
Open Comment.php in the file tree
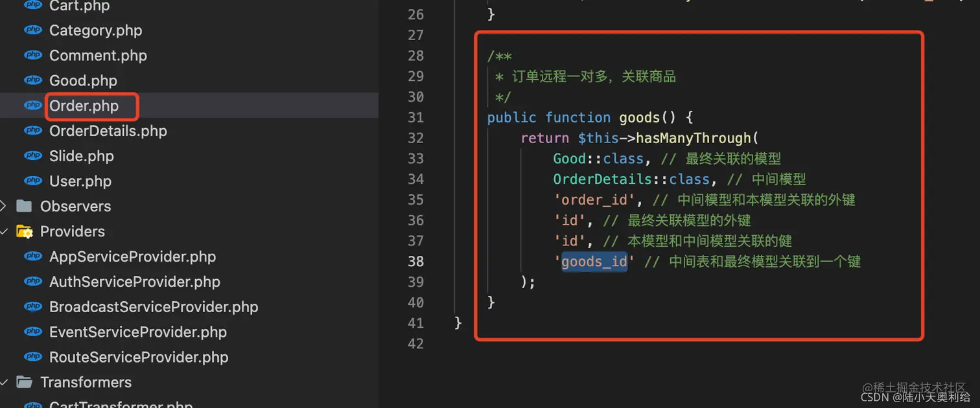pos(98,56)
